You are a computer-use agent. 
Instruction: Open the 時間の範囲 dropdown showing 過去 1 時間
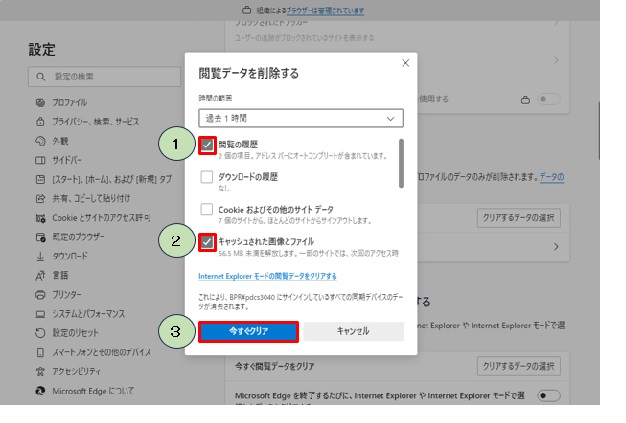(301, 118)
